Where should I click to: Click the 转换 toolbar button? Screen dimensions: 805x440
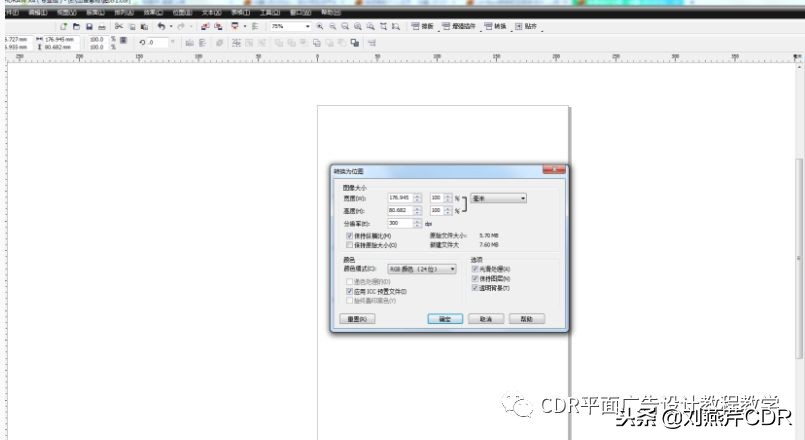pyautogui.click(x=495, y=26)
